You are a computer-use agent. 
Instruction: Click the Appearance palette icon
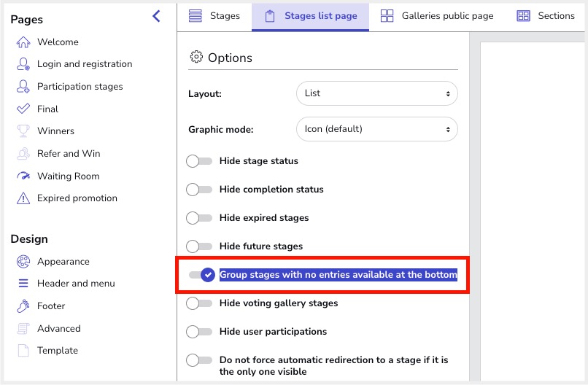tap(23, 262)
